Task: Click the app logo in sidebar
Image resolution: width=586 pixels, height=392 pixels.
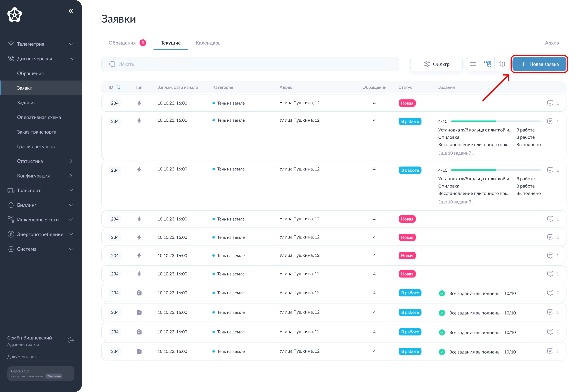Action: point(15,14)
